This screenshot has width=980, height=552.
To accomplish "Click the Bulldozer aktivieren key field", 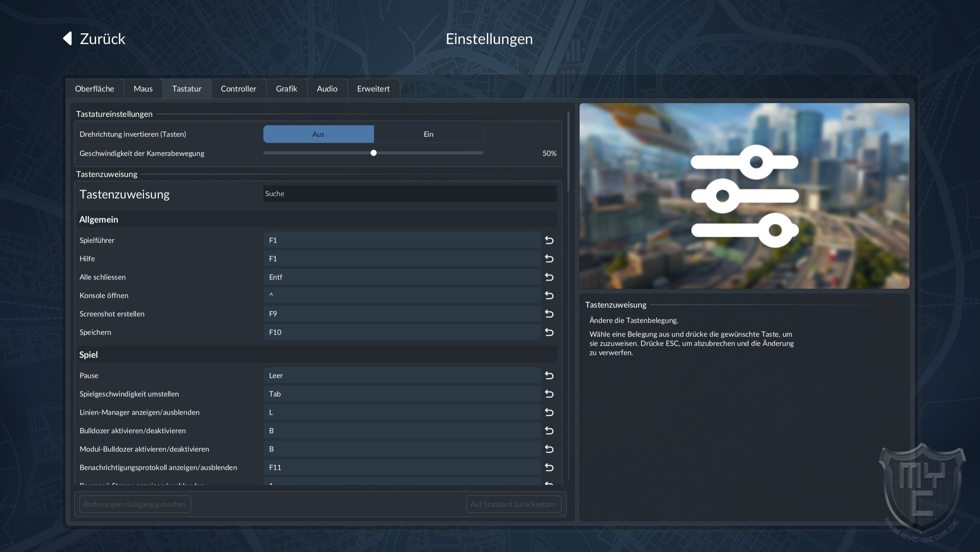I will [x=402, y=430].
